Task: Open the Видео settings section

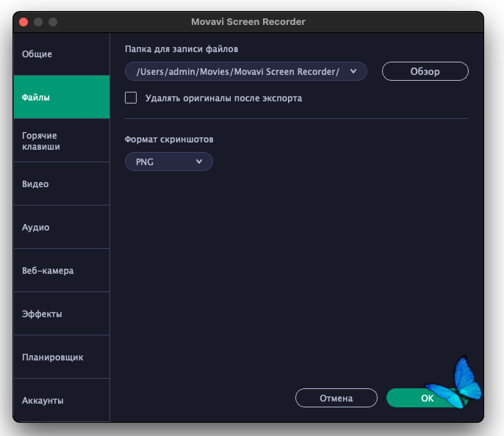Action: (x=62, y=184)
